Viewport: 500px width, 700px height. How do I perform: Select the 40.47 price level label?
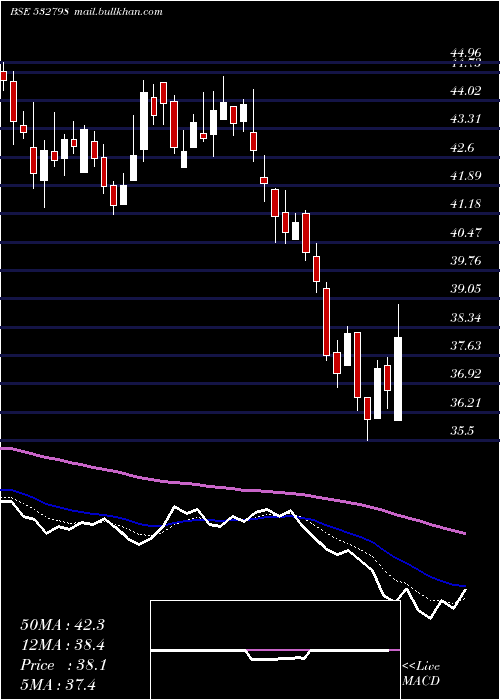coord(466,233)
